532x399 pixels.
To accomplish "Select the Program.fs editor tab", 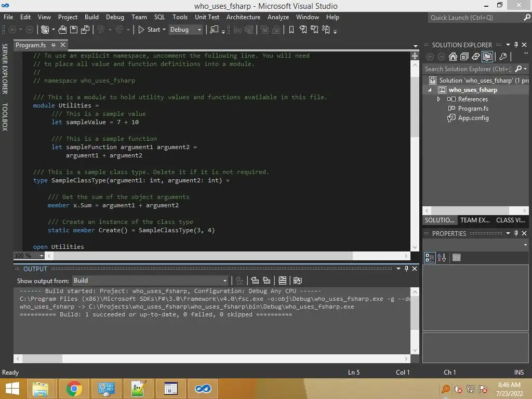I will point(31,45).
